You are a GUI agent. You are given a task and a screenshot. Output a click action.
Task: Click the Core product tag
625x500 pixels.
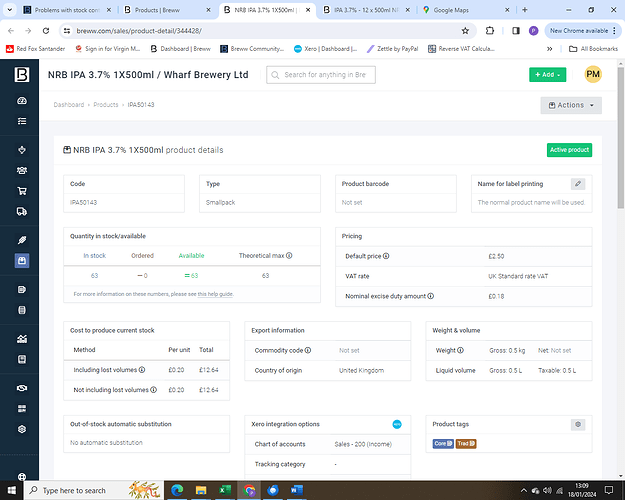click(x=443, y=443)
